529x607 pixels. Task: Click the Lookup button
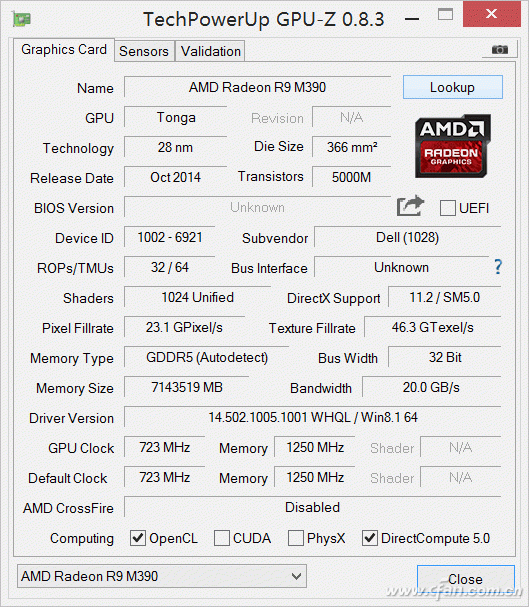(x=452, y=87)
